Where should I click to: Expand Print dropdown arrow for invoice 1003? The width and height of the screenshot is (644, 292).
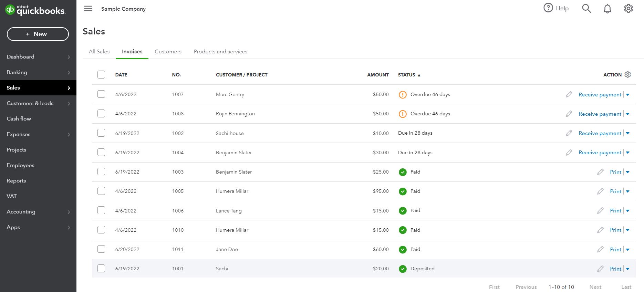[x=628, y=172]
